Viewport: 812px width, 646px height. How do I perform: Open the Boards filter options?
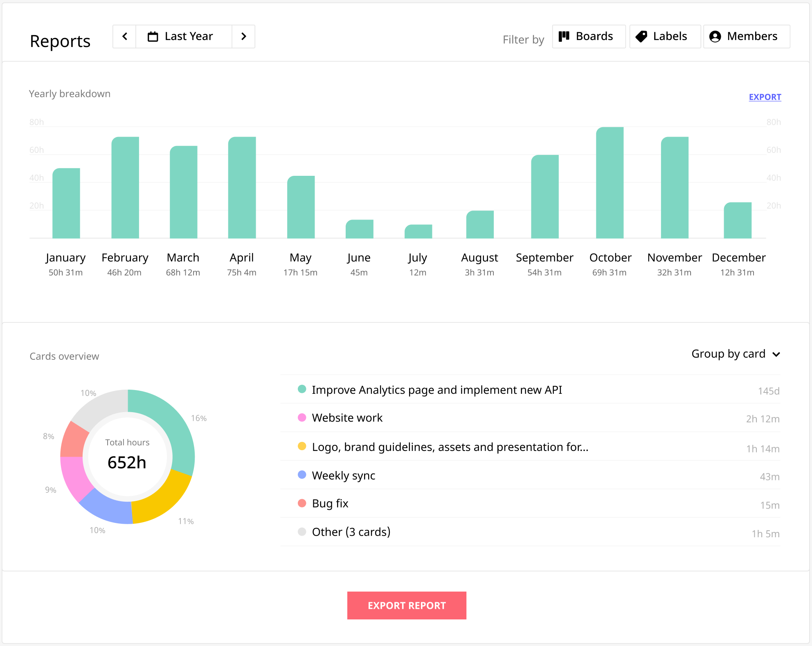coord(588,36)
